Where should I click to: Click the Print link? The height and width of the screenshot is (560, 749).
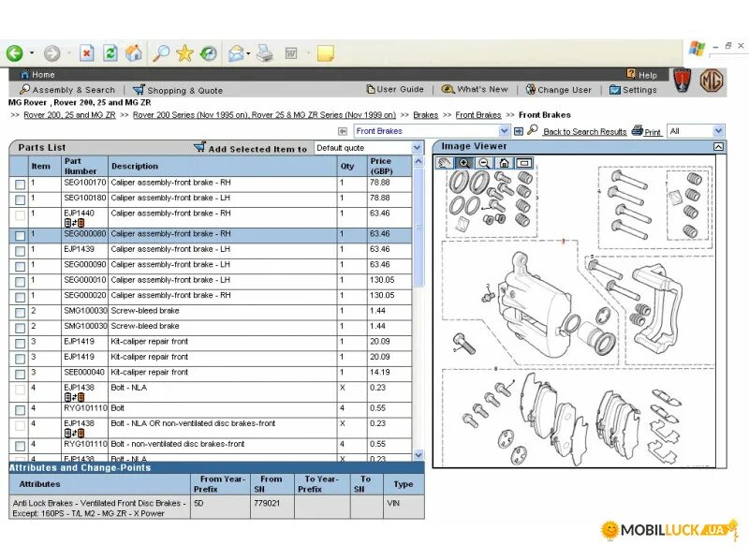pyautogui.click(x=652, y=132)
